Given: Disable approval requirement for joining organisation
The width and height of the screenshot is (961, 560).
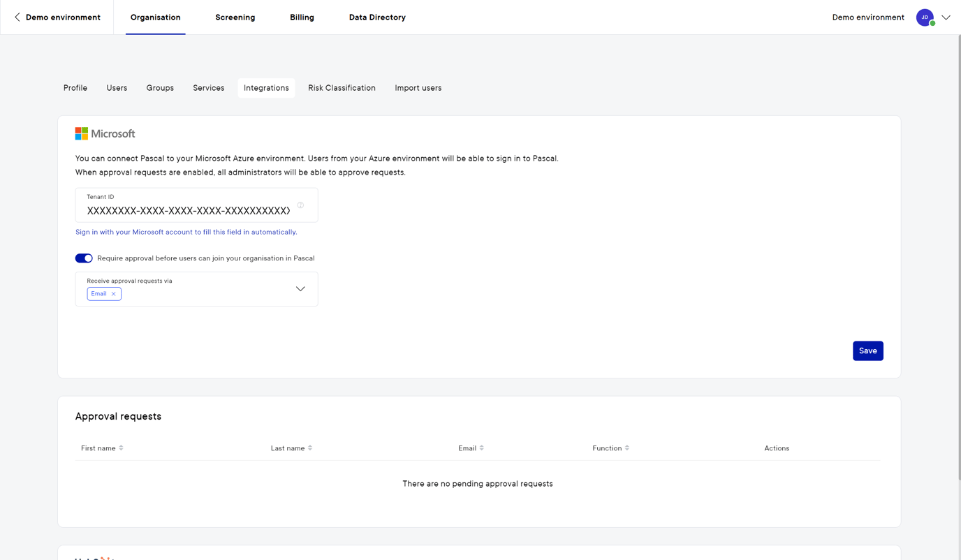Looking at the screenshot, I should [x=84, y=258].
